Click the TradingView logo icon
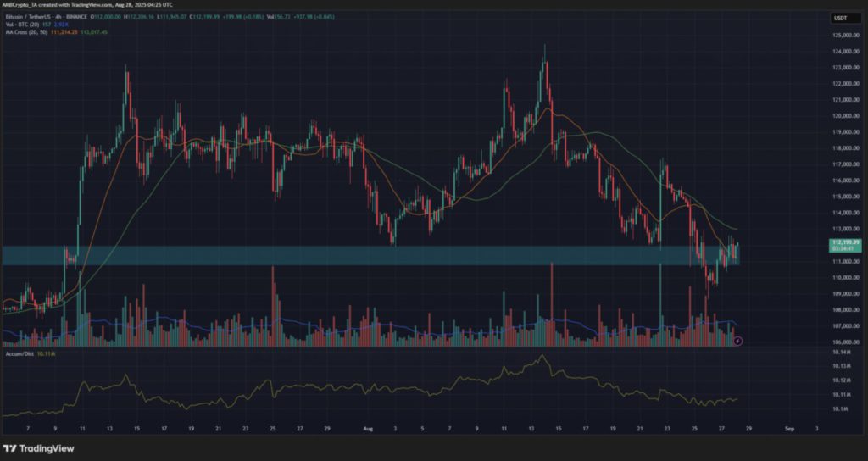 coord(12,448)
